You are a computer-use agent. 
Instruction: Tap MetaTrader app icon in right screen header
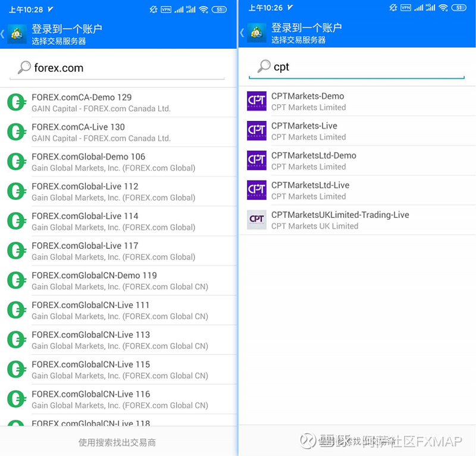coord(256,33)
